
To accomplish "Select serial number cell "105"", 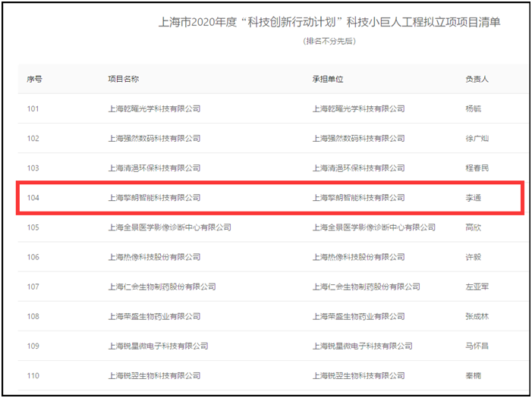I will 33,227.
